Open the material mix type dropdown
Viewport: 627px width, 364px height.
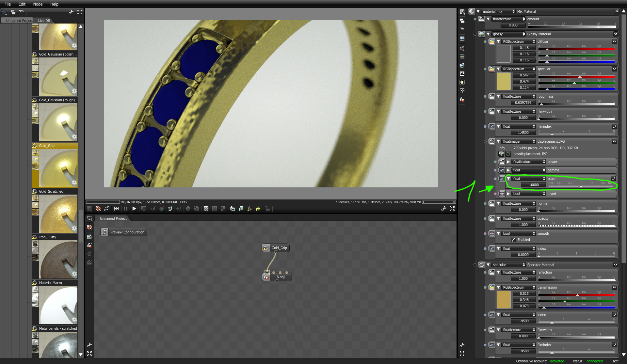498,11
